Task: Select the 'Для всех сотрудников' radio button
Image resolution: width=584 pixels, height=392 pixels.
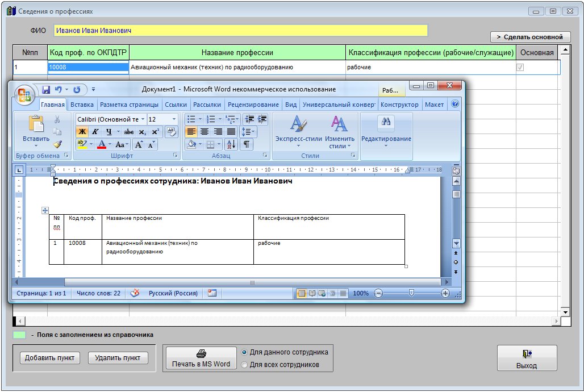Action: point(245,365)
